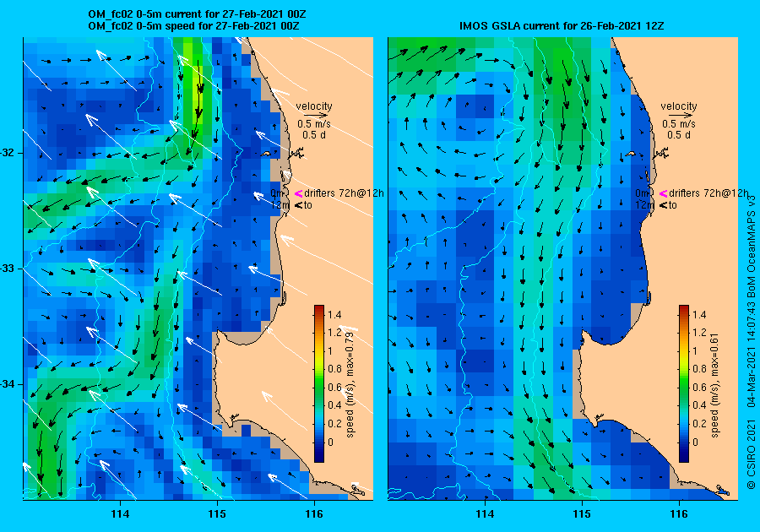Click the 116 longitude label under the right map
Viewport: 760px width, 532px height.
pos(679,514)
